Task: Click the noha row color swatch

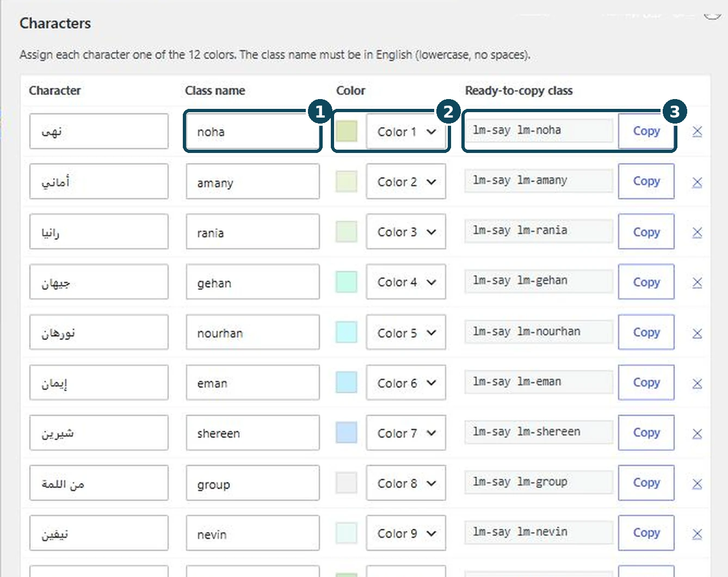Action: pos(347,131)
